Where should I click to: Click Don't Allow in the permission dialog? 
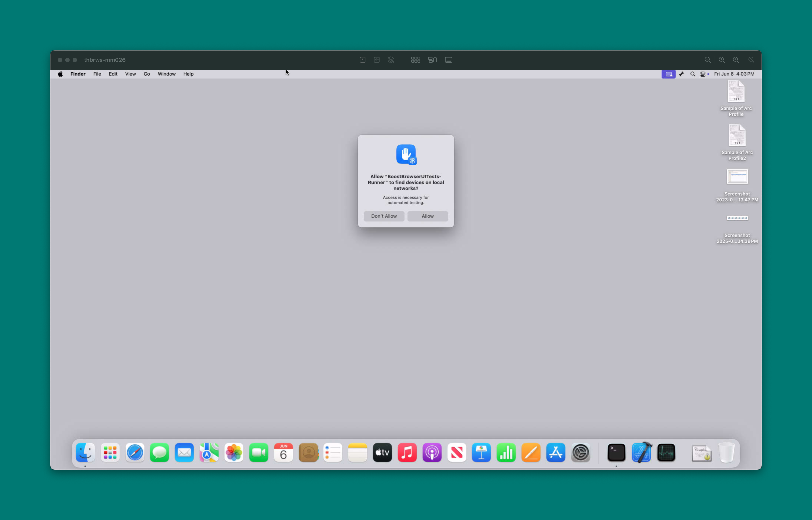tap(384, 216)
